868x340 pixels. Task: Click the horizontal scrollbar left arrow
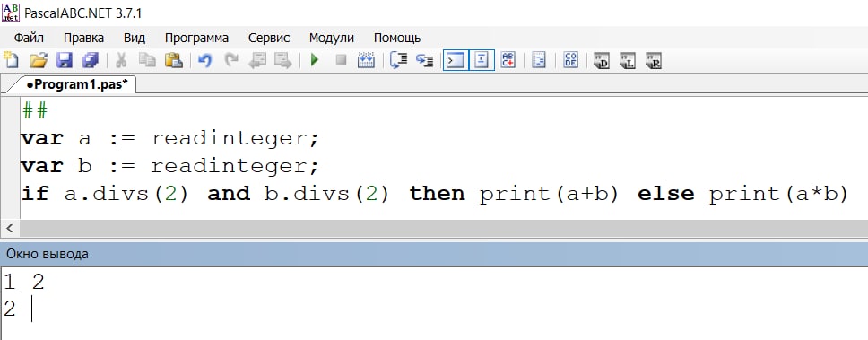click(x=9, y=228)
